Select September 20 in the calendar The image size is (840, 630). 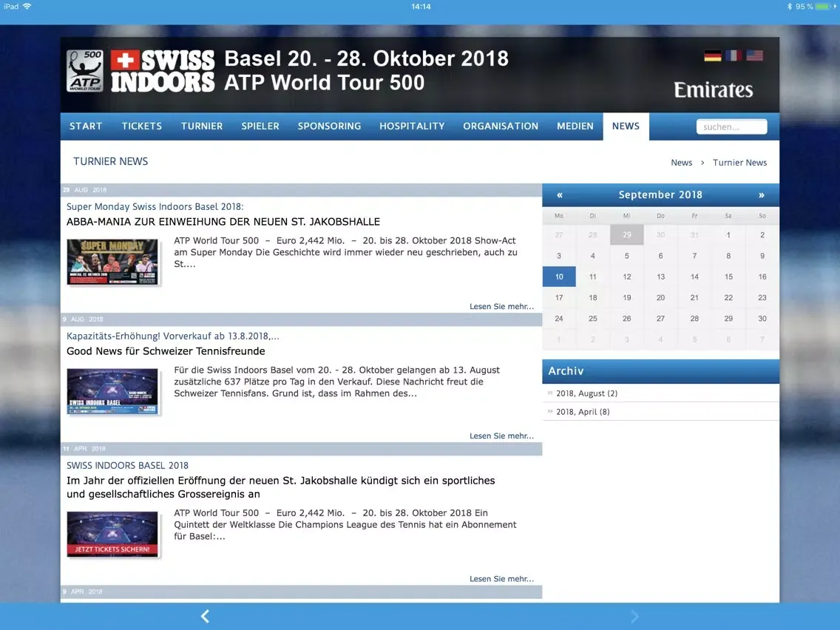pyautogui.click(x=660, y=297)
